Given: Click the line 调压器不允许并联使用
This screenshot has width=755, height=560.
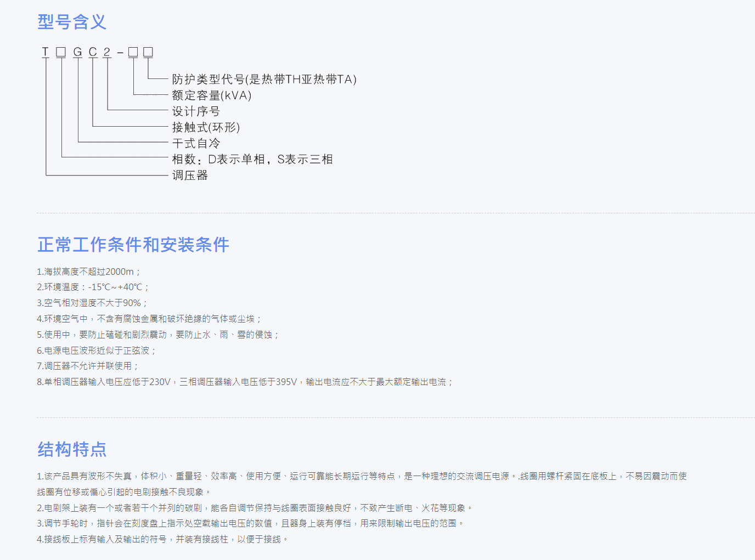Looking at the screenshot, I should tap(87, 366).
